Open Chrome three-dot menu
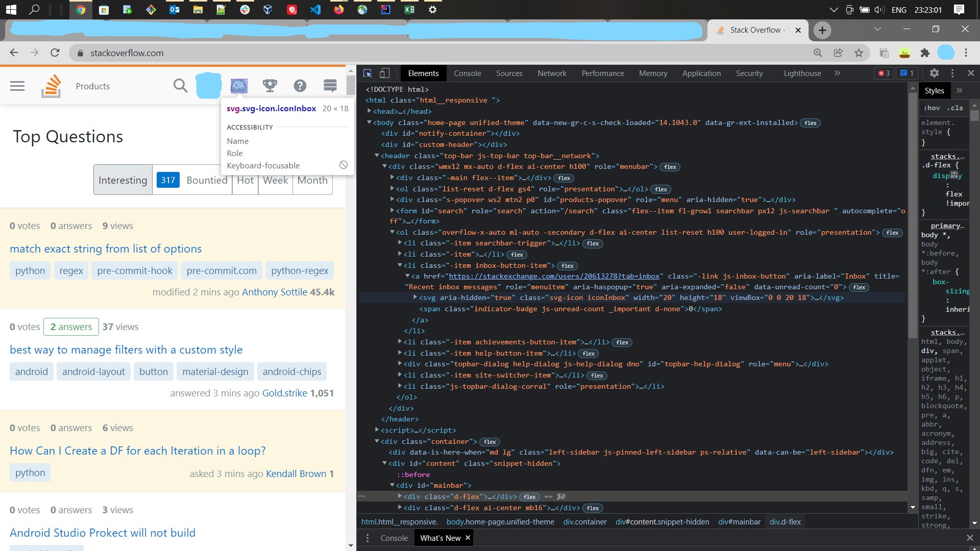 pos(966,53)
